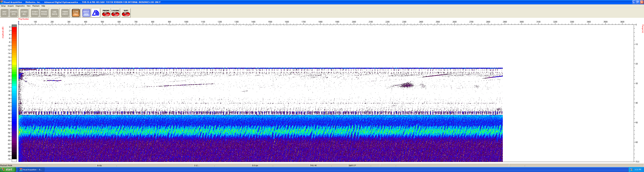Open the ABOUT DTX dialog
The width and height of the screenshot is (644, 172).
click(86, 13)
